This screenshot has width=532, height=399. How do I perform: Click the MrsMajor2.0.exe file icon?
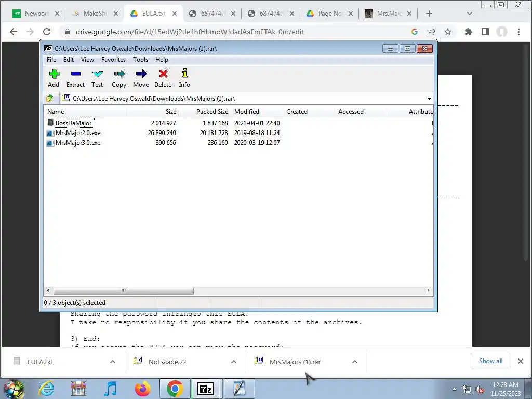[50, 133]
